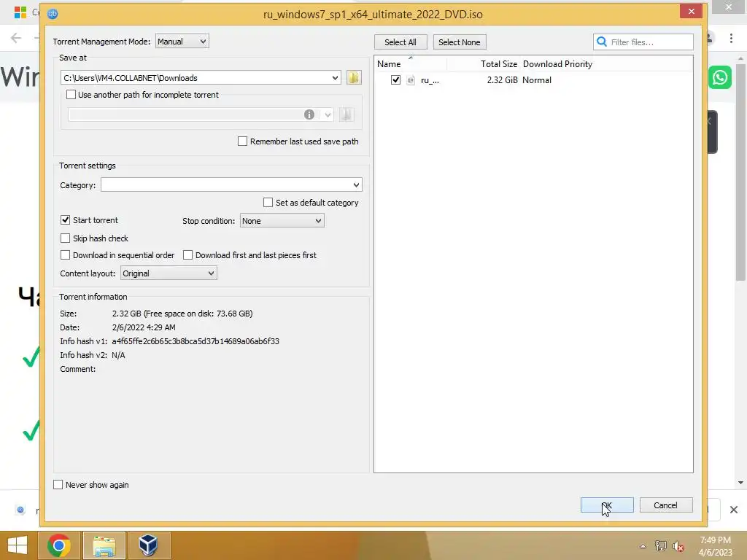Screen dimensions: 747x560
Task: Click the Normal priority cell of ru_... file
Action: coord(537,80)
